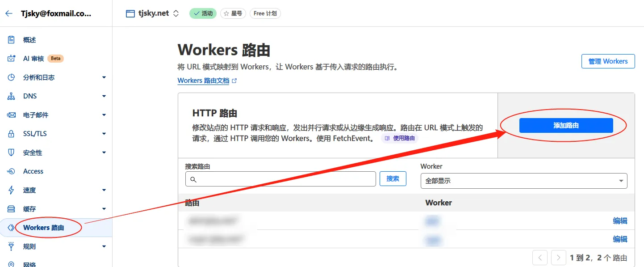Click the back arrow beside the account email

pos(8,13)
